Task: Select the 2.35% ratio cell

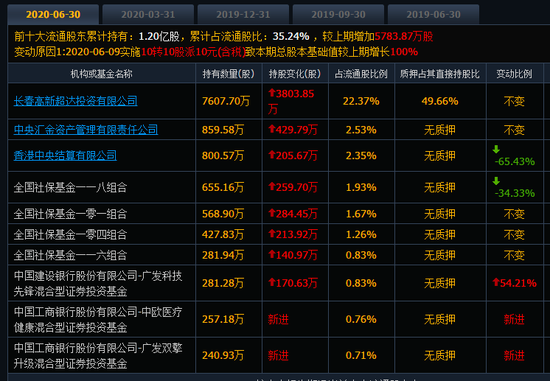Action: [x=361, y=155]
